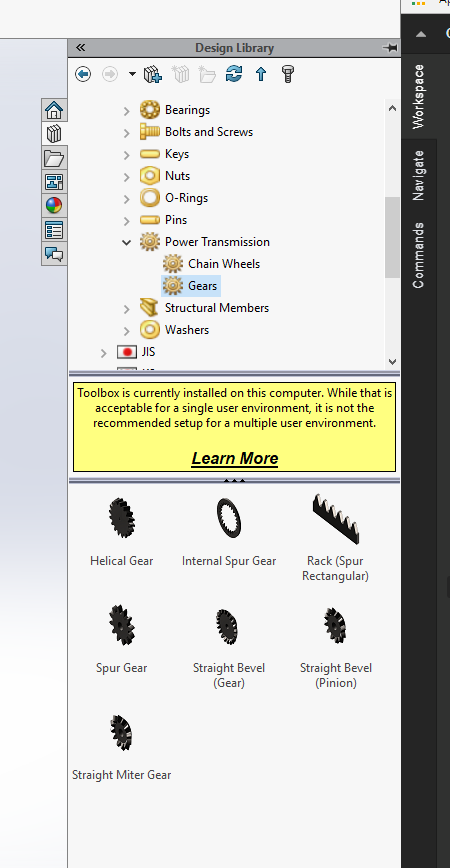Click the forward navigation arrow
Viewport: 450px width, 868px height.
coord(110,74)
